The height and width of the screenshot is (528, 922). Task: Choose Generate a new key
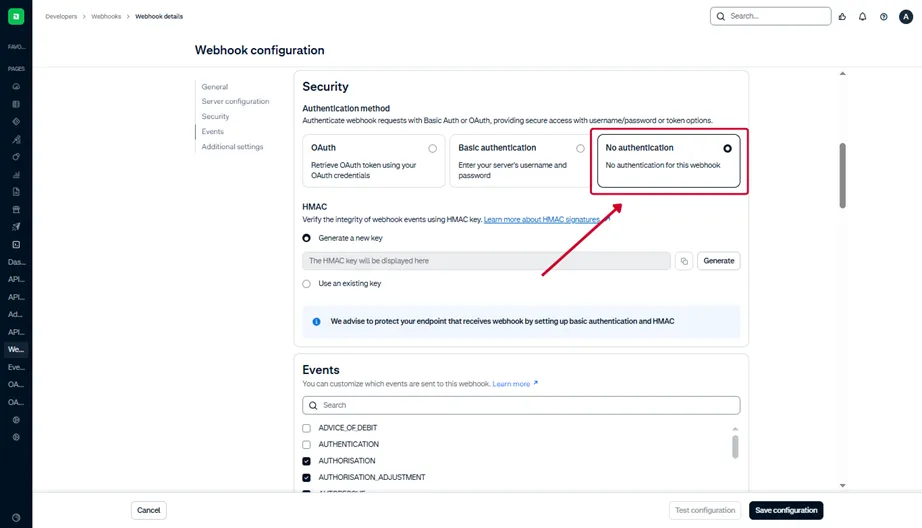click(x=306, y=238)
